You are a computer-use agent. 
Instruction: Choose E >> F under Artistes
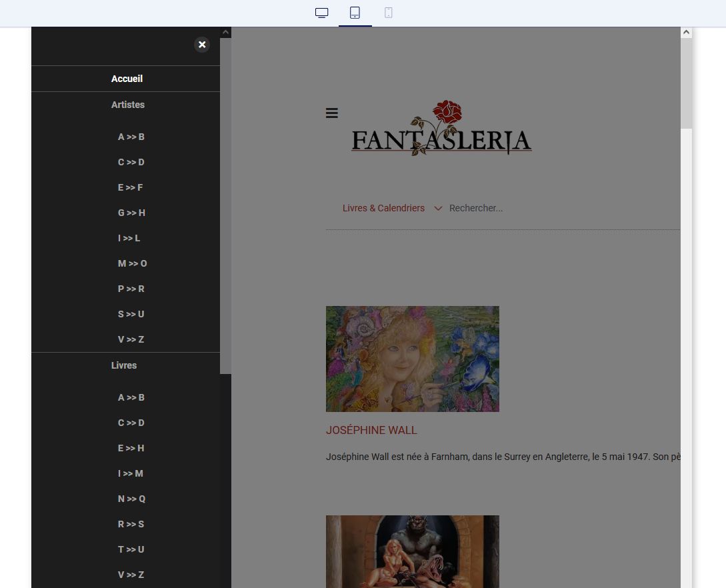point(130,187)
